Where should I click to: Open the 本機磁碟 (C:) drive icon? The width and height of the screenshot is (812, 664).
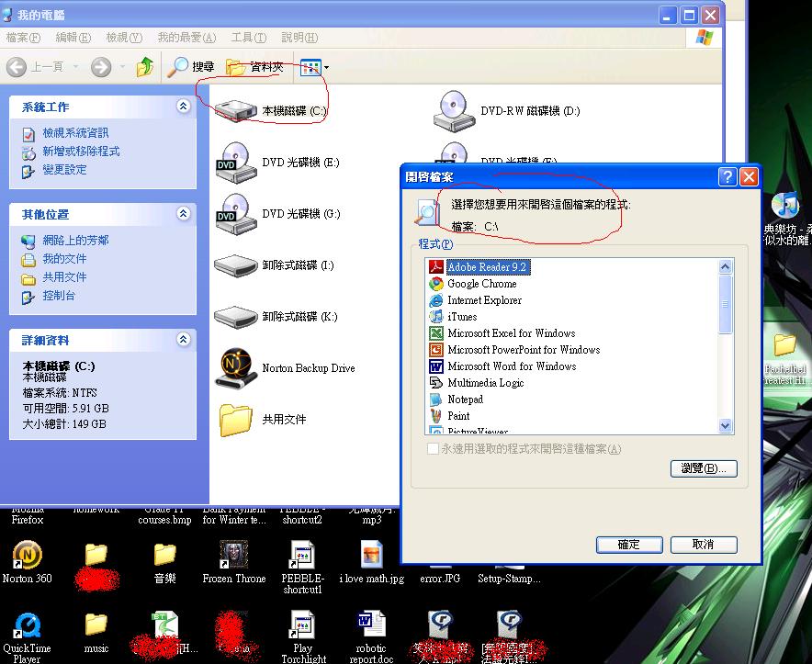click(236, 110)
